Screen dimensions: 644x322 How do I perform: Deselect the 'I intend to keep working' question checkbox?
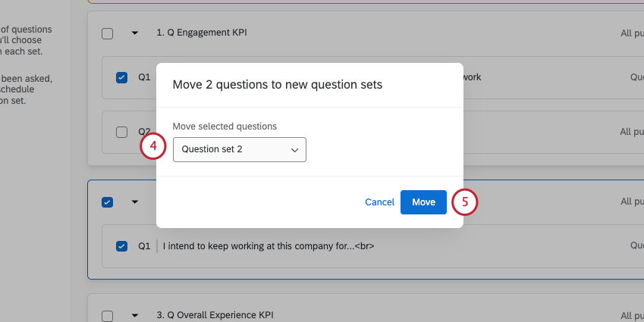tap(121, 246)
